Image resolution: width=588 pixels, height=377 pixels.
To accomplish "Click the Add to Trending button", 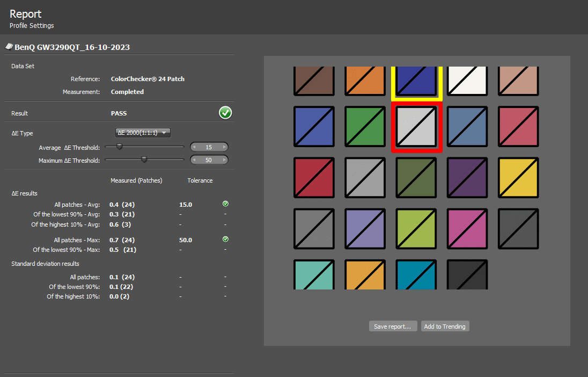I will click(x=445, y=327).
